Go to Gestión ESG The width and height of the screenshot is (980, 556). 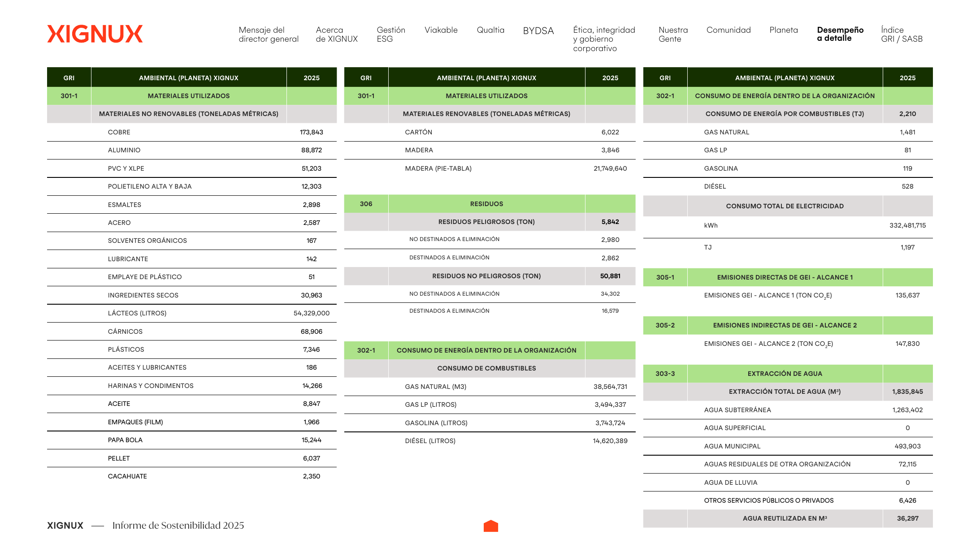click(391, 34)
